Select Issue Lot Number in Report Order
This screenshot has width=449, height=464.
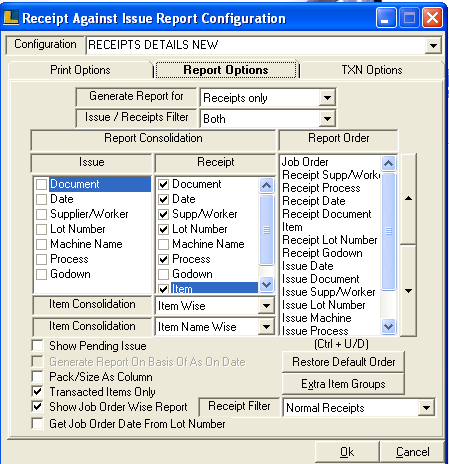click(330, 305)
